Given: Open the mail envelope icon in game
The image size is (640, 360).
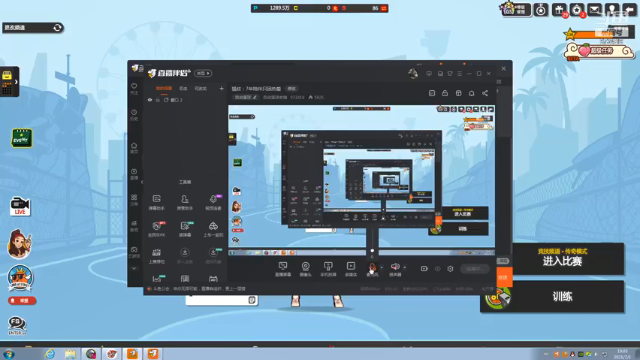Looking at the screenshot, I should [595, 9].
